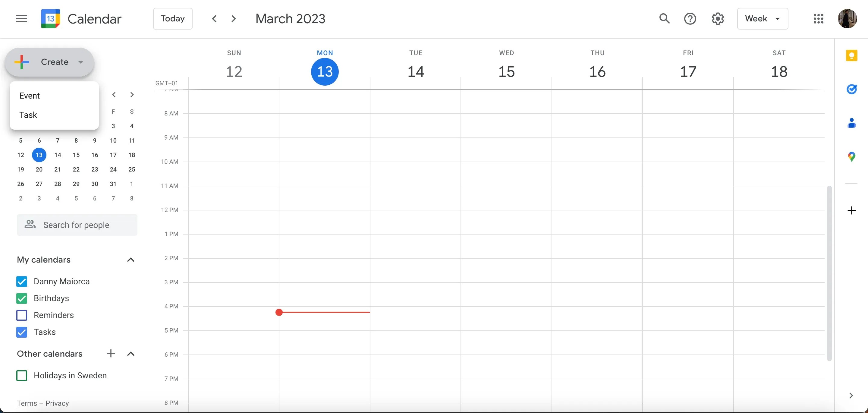Open the main menu hamburger icon
The image size is (868, 413).
tap(22, 19)
